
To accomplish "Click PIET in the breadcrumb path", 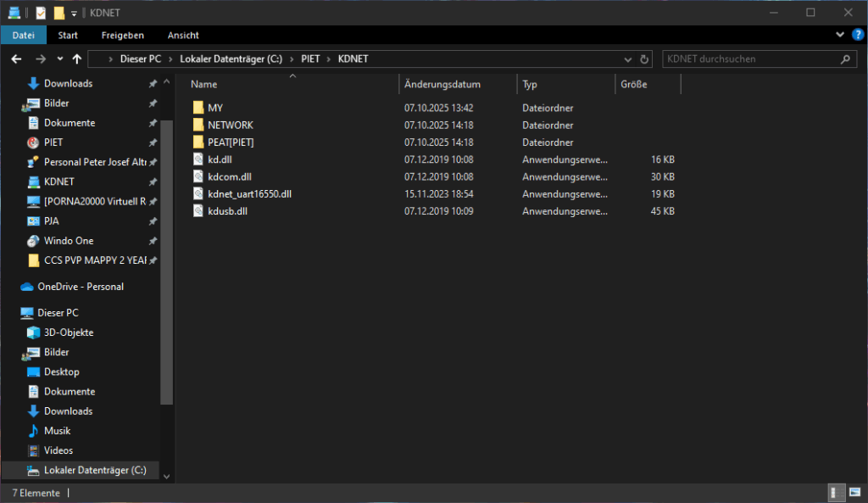I will point(310,59).
